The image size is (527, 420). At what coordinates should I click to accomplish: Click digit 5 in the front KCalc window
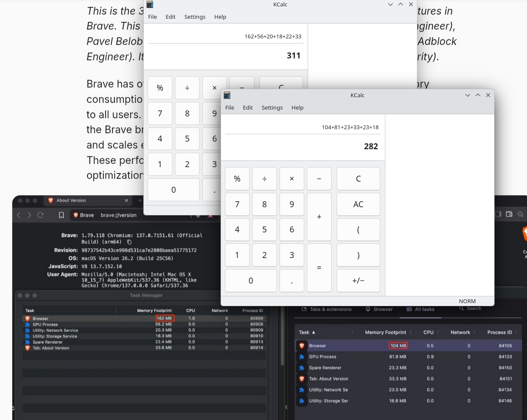click(x=265, y=229)
